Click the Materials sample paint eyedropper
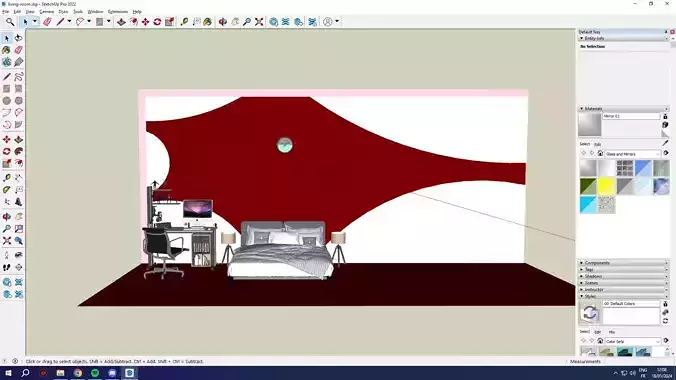Viewport: 676px width, 380px height. pos(665,143)
